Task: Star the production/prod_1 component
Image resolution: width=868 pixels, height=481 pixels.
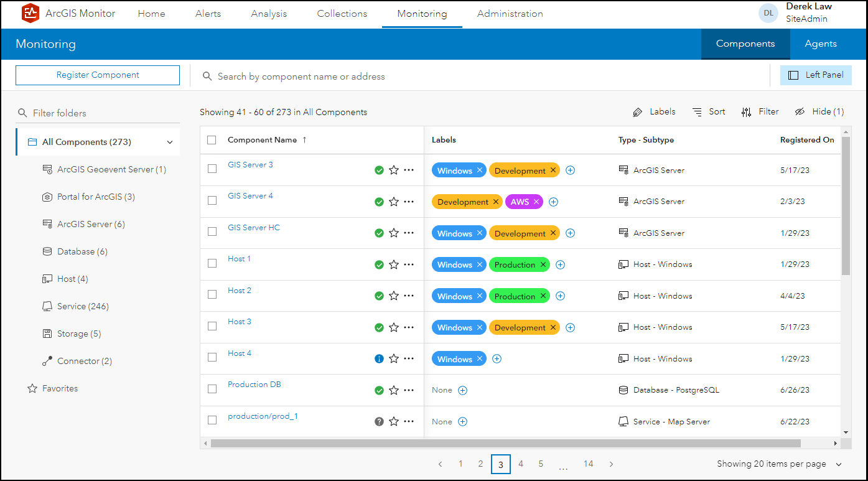Action: click(394, 422)
